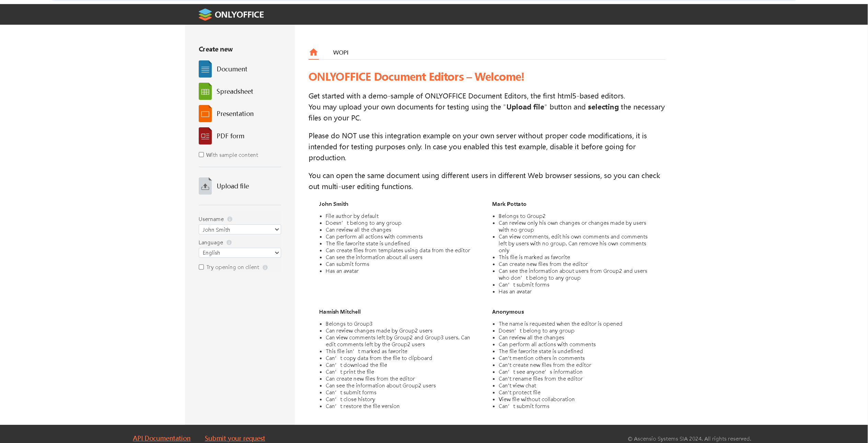Create a new Spreadsheet via its label
Screen dimensions: 868x443
click(235, 91)
